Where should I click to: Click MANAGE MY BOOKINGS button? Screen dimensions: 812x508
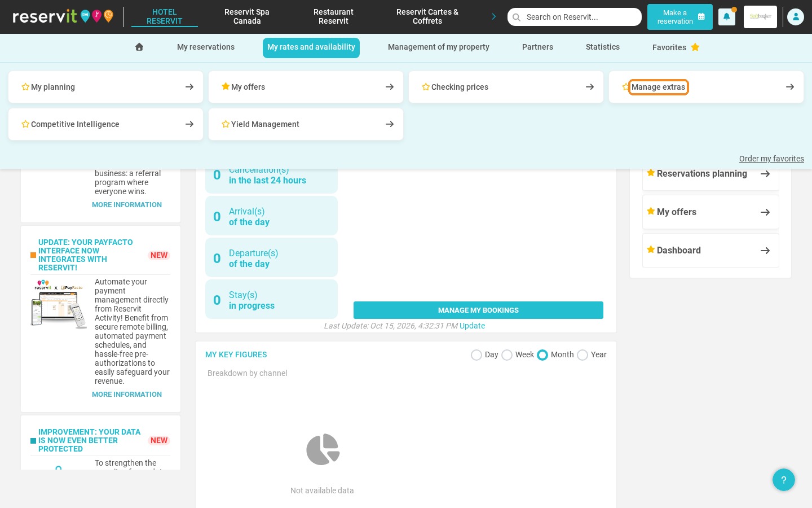tap(478, 310)
